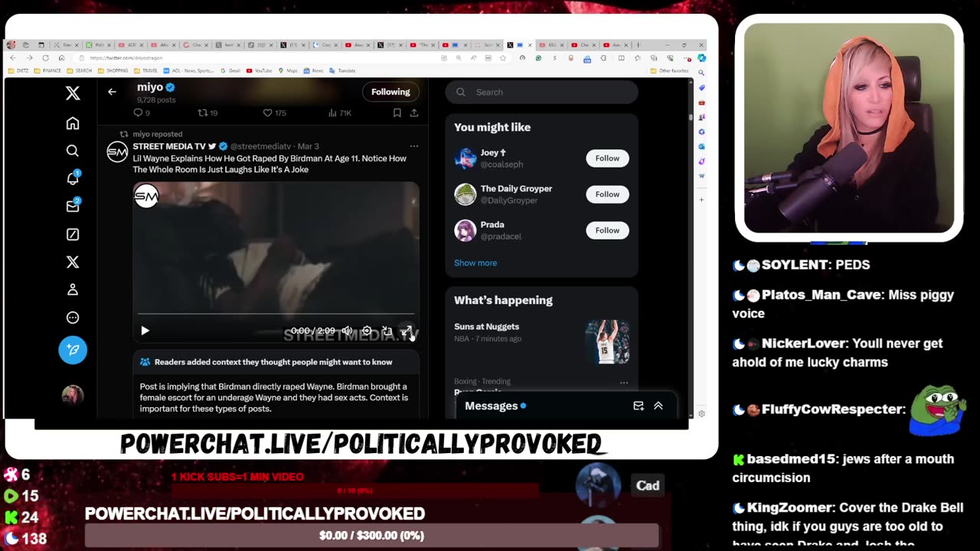Open the TRAVEL bookmarks folder
This screenshot has height=551, width=980.
tap(145, 70)
